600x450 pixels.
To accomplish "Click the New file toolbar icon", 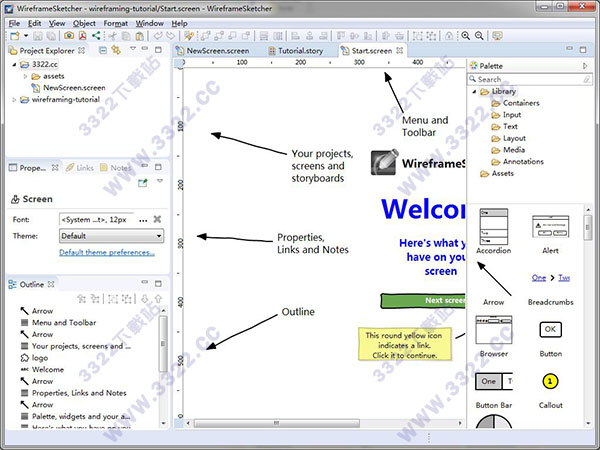I will click(15, 36).
